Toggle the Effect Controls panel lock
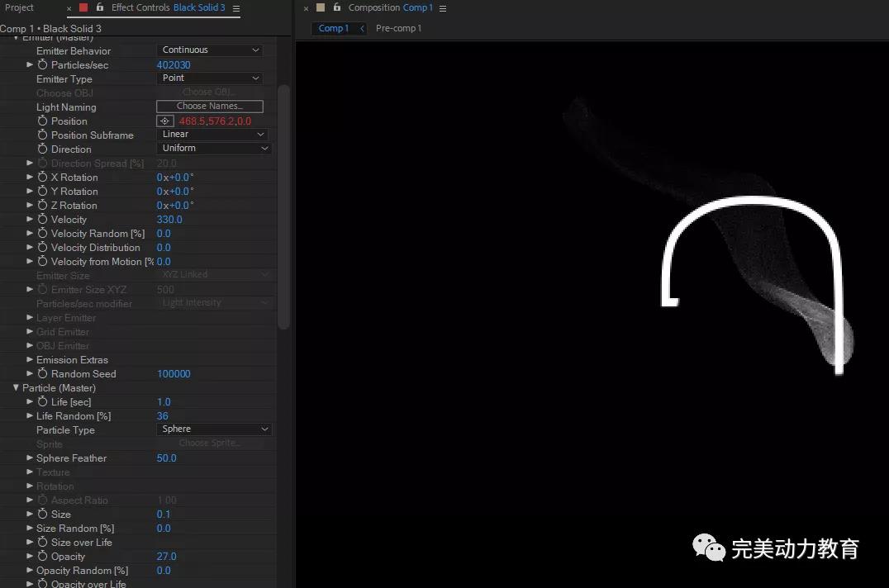This screenshot has width=889, height=588. point(100,7)
